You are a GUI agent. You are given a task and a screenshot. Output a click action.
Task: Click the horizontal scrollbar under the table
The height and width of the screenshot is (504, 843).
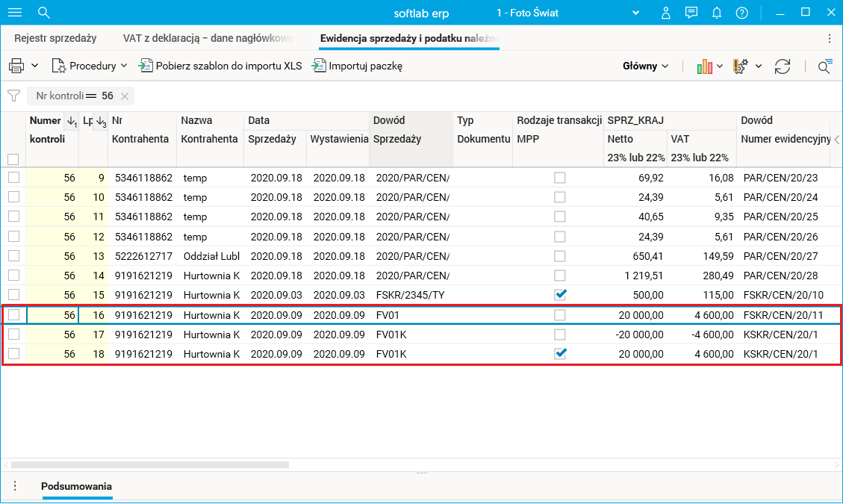click(x=149, y=464)
